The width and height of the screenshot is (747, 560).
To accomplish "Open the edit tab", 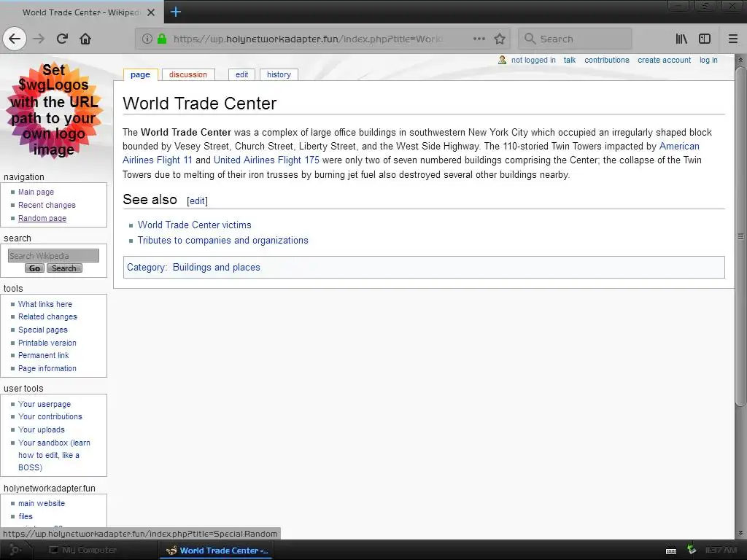I will [242, 75].
